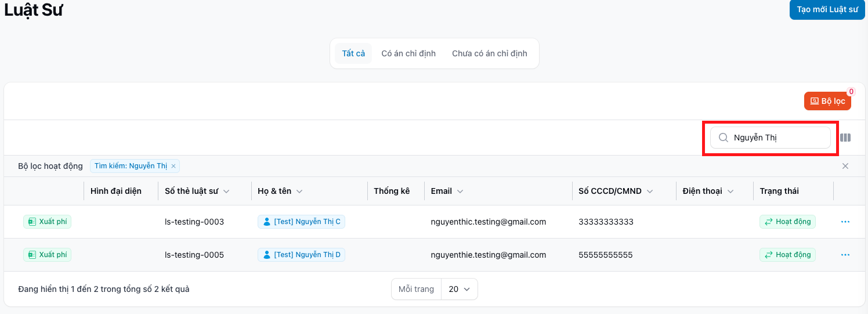
Task: Click the magnifier icon in search box
Action: 723,138
